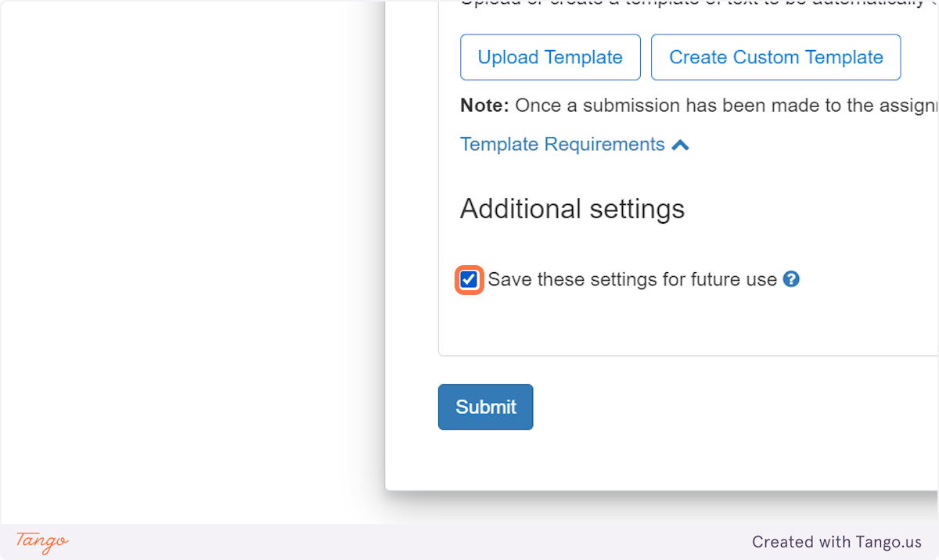Viewport: 939px width, 560px height.
Task: Open help icon beside Save these settings
Action: click(x=791, y=279)
